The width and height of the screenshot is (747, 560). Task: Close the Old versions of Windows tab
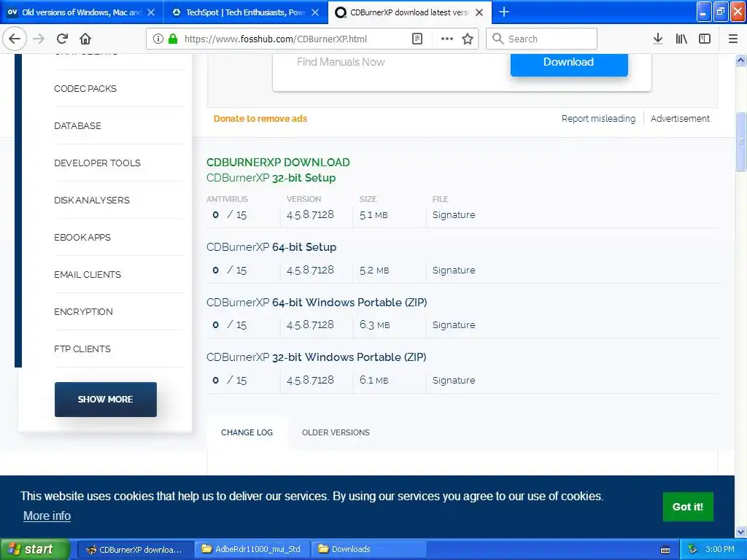[x=150, y=12]
